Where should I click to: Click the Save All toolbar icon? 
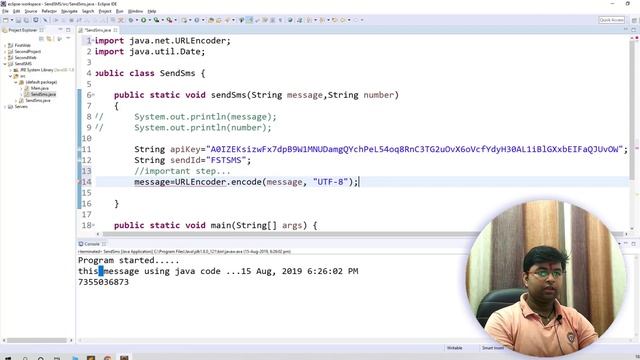tap(26, 20)
